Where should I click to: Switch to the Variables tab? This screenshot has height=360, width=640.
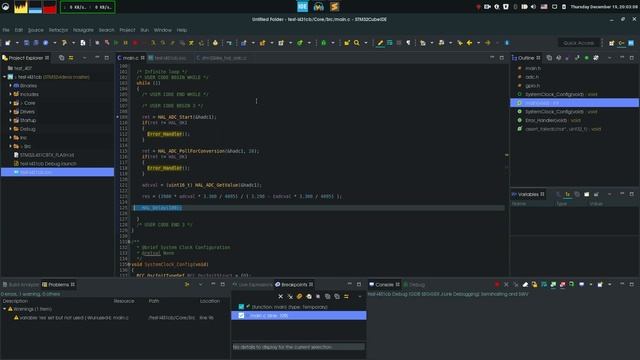click(528, 194)
